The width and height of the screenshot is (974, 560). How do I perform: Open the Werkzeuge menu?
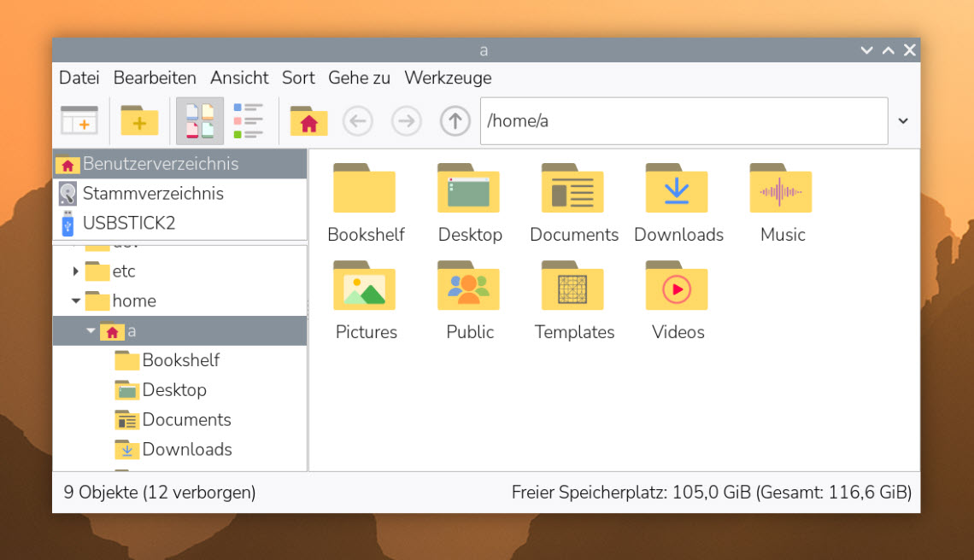(x=448, y=78)
